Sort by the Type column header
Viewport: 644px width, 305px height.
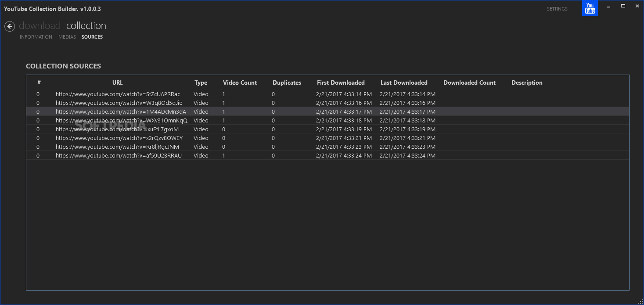point(201,83)
